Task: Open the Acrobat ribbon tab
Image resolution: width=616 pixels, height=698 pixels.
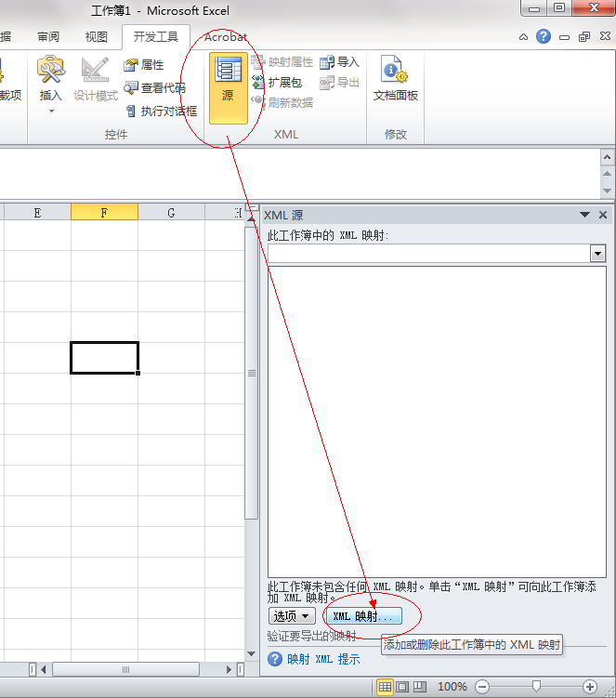Action: (225, 37)
